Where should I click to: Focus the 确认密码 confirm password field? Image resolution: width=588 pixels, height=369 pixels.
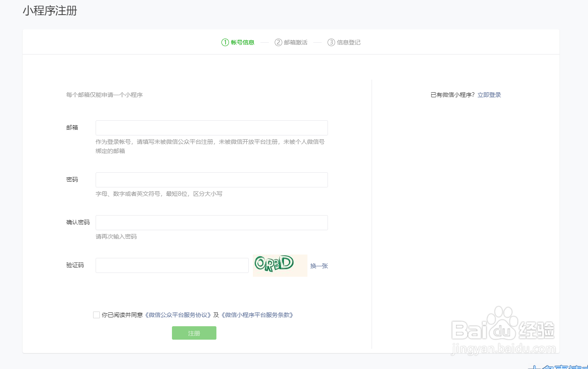click(212, 223)
